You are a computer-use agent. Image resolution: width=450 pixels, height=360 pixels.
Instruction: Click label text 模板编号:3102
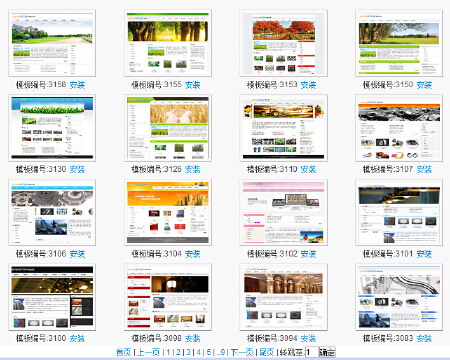pyautogui.click(x=272, y=254)
